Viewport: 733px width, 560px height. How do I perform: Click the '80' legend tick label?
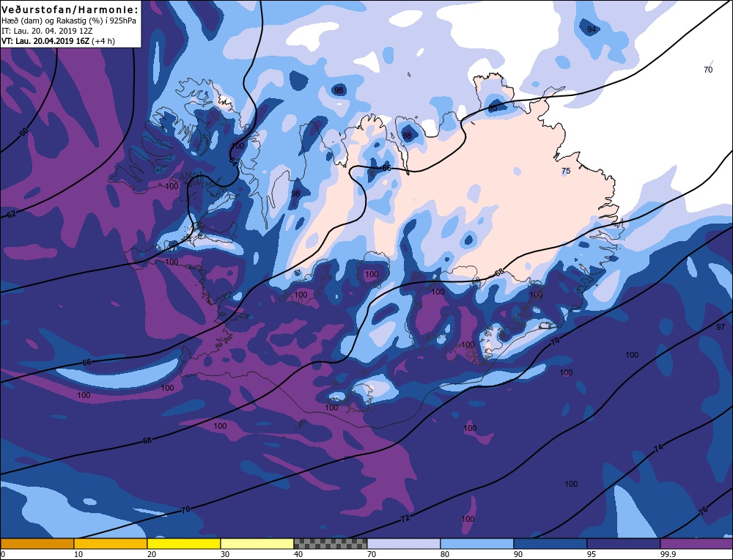(x=445, y=554)
